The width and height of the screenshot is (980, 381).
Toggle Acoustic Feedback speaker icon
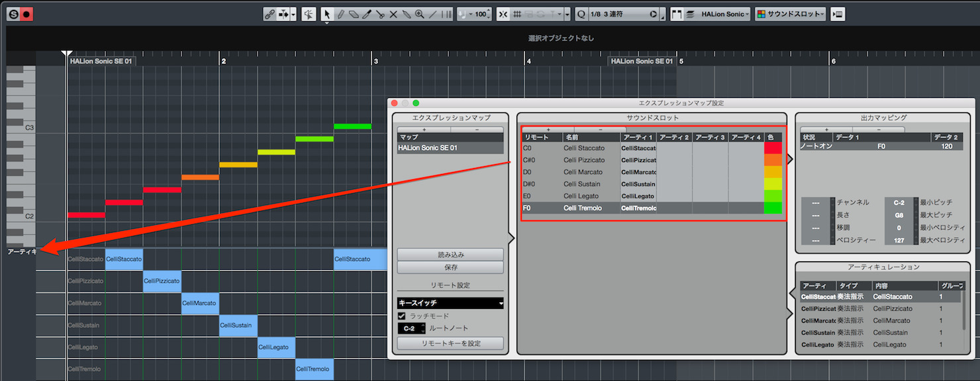point(309,14)
